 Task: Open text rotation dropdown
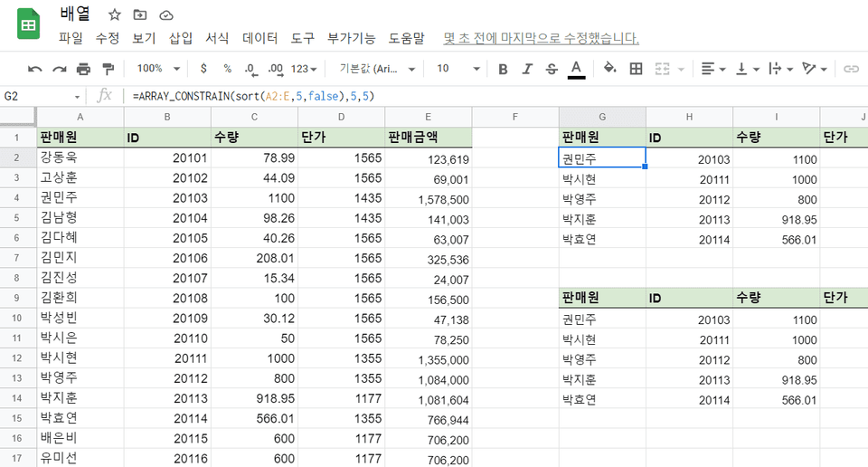[x=815, y=69]
